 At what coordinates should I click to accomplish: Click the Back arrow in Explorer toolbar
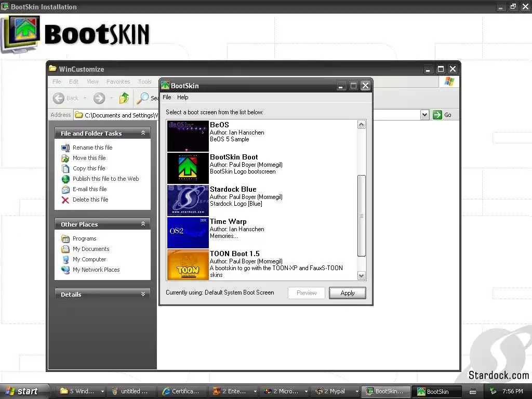pyautogui.click(x=59, y=98)
